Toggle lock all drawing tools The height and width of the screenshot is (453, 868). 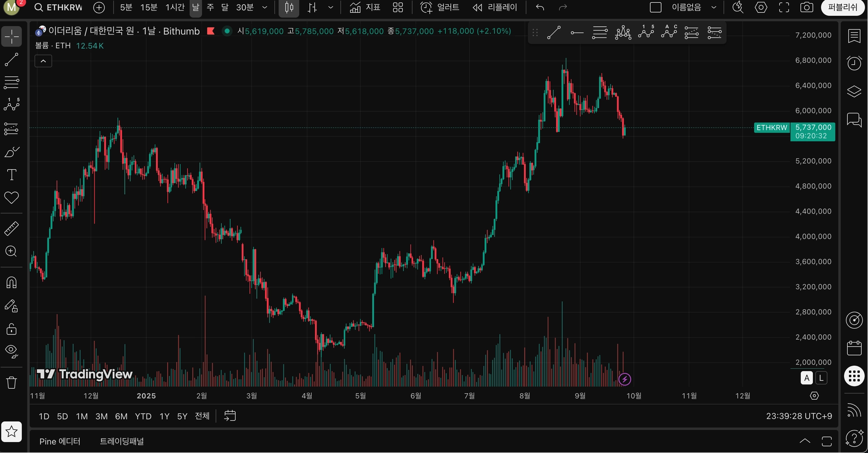(x=11, y=329)
